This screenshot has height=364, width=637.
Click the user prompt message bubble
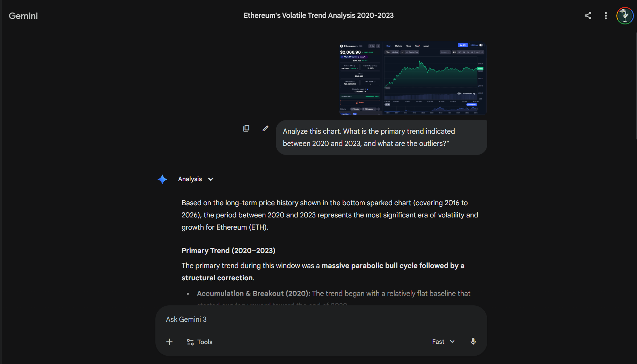(381, 138)
